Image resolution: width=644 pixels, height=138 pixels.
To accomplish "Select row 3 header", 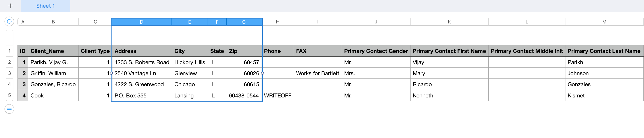I will (10, 73).
